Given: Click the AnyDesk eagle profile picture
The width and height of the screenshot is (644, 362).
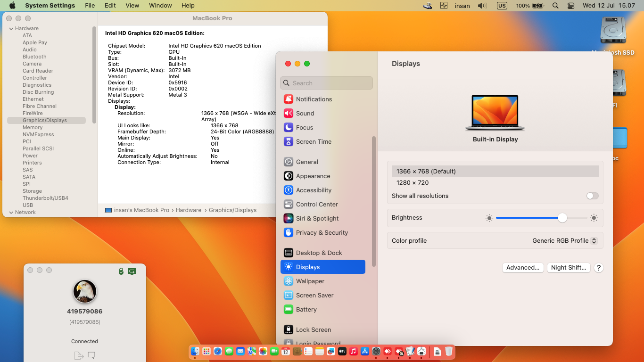Looking at the screenshot, I should 85,291.
